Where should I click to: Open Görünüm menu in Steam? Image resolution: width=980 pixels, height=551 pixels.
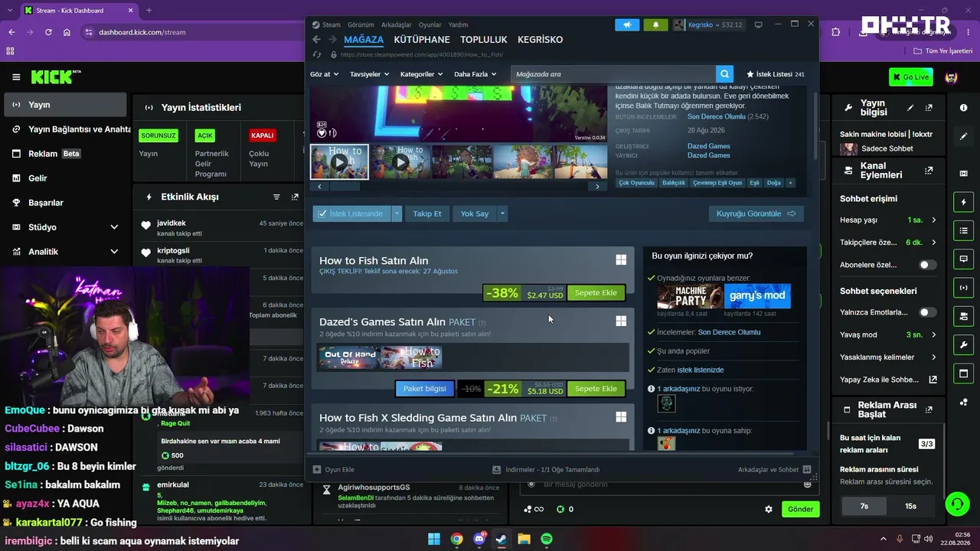click(x=361, y=24)
